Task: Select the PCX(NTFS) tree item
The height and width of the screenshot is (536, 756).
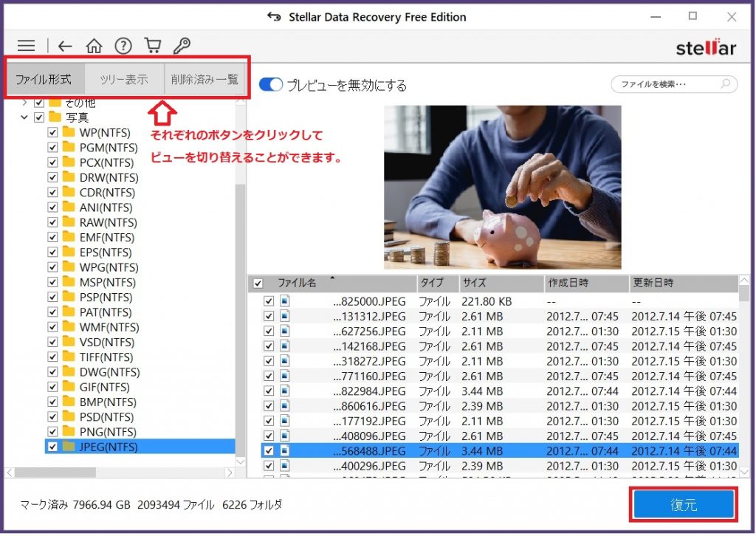Action: click(106, 162)
